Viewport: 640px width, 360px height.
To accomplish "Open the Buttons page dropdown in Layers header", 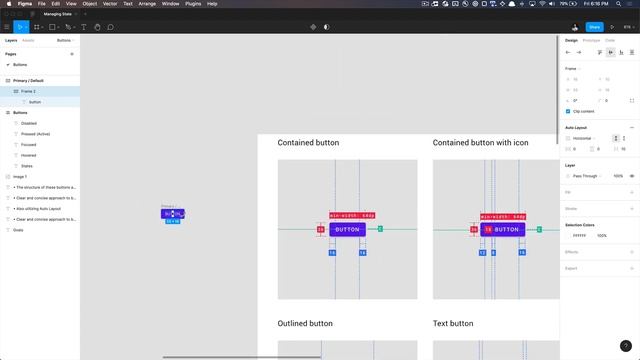I will coord(65,40).
